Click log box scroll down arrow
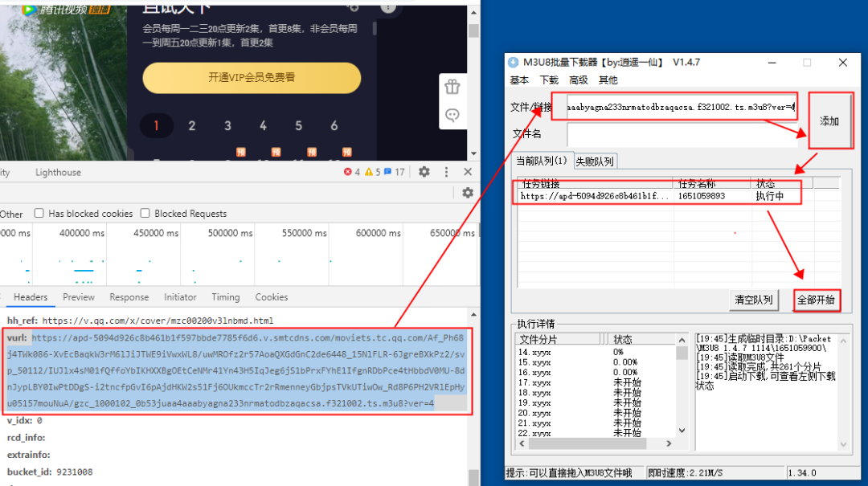 coord(843,444)
